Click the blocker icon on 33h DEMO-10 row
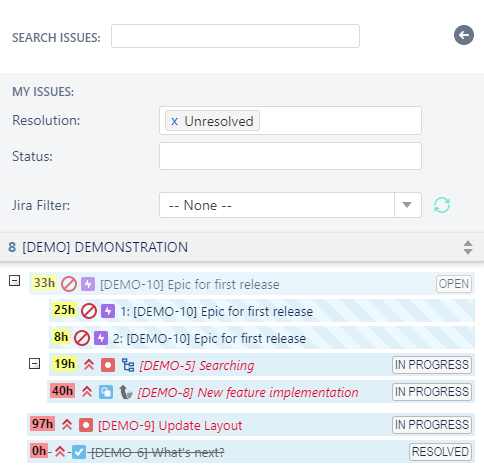This screenshot has height=470, width=484. click(x=69, y=284)
